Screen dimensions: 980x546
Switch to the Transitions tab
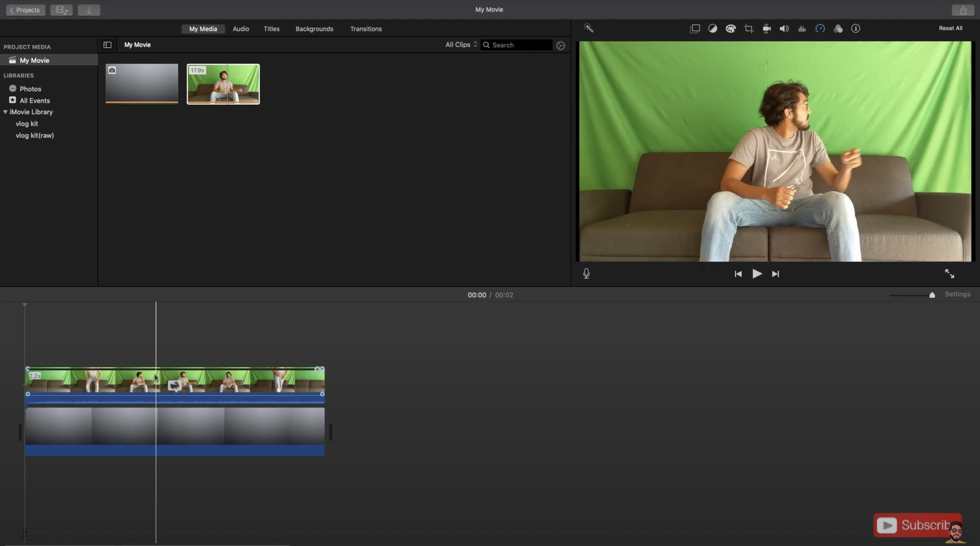click(x=366, y=29)
